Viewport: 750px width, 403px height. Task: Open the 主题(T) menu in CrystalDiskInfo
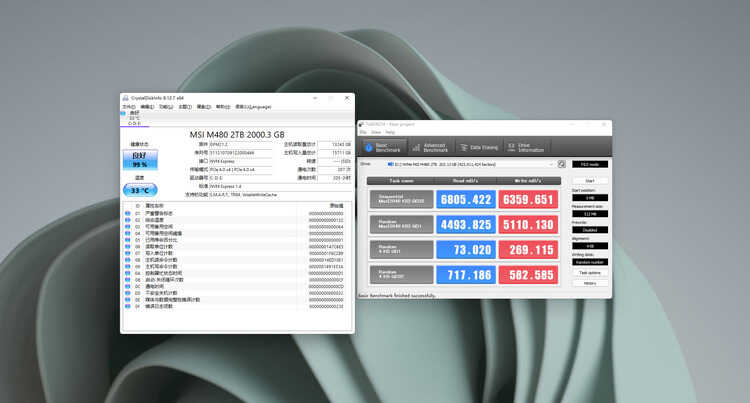click(185, 107)
